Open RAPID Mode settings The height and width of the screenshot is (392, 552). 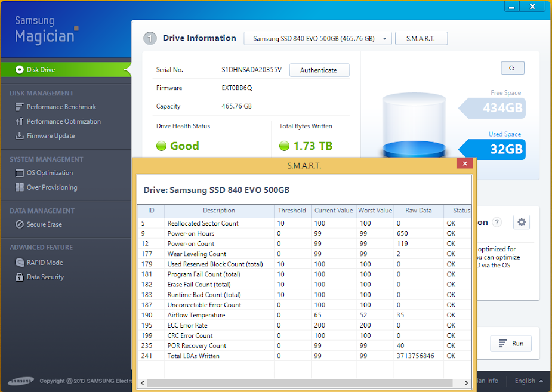click(x=44, y=263)
